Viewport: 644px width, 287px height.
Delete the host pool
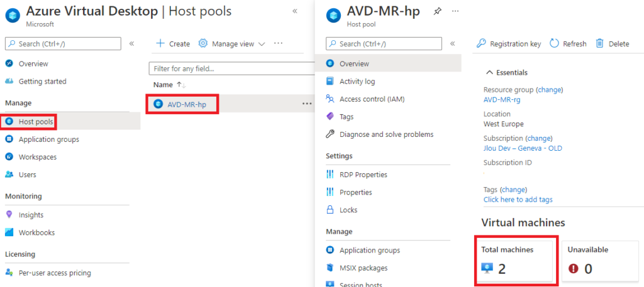(x=613, y=43)
